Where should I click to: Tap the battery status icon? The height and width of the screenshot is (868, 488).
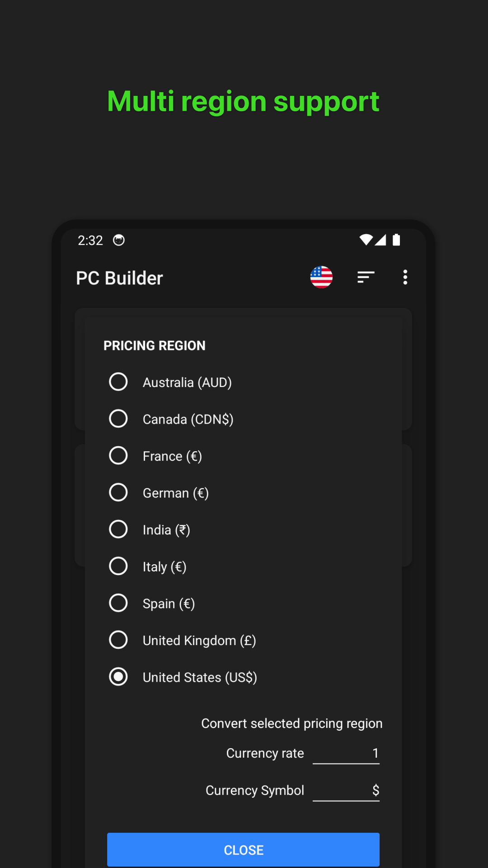click(x=396, y=240)
